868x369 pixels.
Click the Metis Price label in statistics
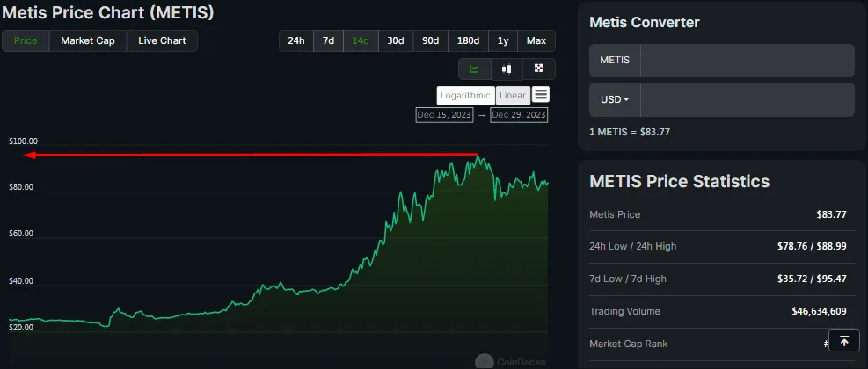(x=615, y=214)
